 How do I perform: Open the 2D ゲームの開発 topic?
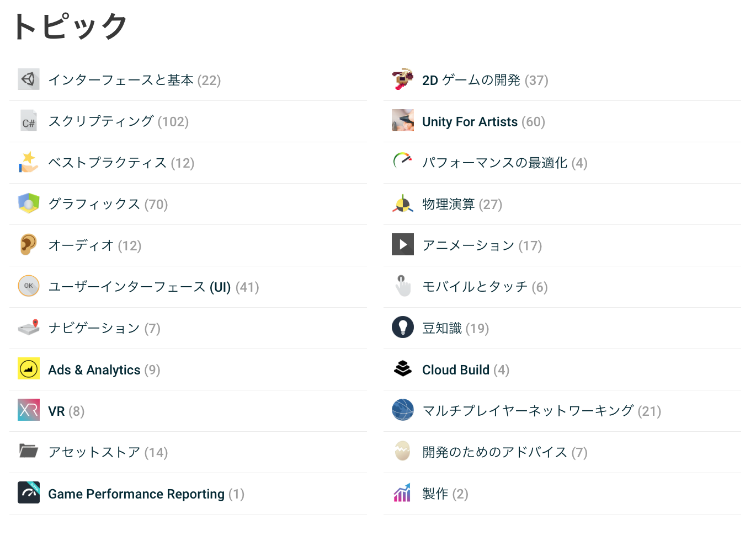[485, 81]
